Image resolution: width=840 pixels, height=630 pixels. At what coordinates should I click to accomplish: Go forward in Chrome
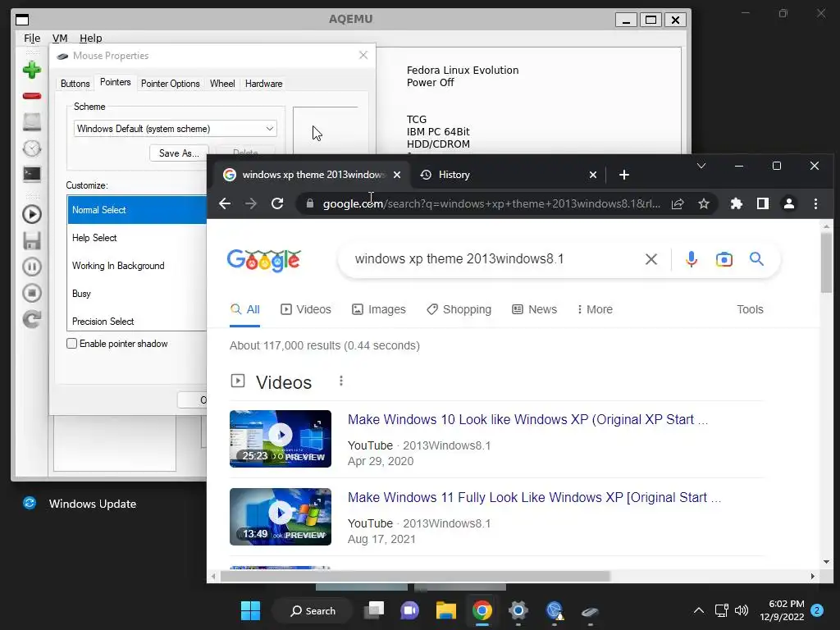(251, 203)
